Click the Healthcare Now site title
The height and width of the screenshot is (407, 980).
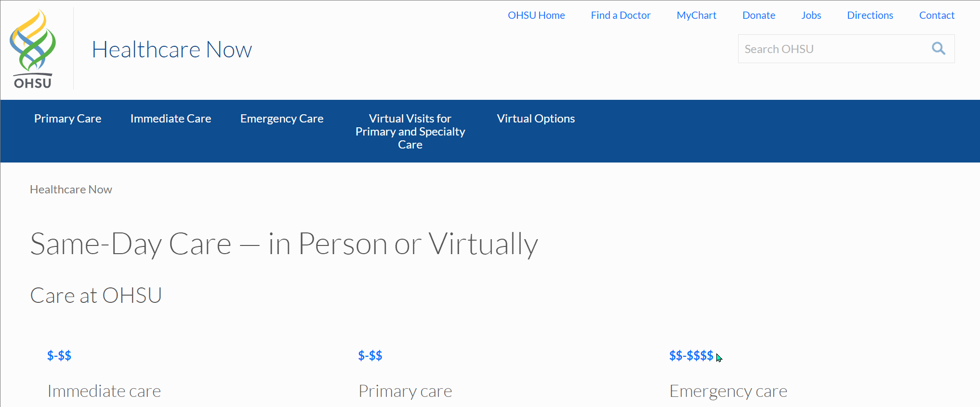[x=172, y=50]
